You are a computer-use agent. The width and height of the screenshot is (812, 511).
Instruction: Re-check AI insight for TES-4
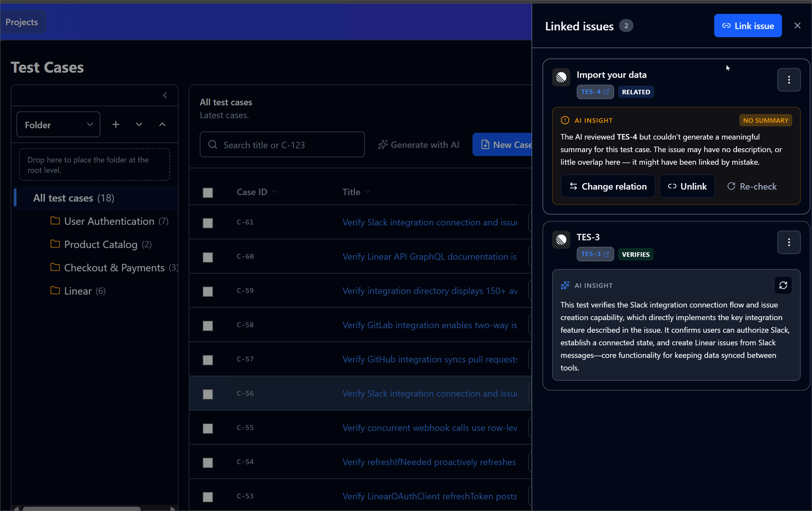coord(752,186)
